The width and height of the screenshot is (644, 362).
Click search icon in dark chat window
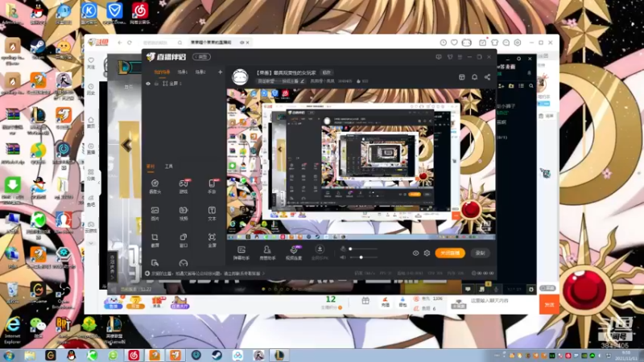(x=531, y=86)
